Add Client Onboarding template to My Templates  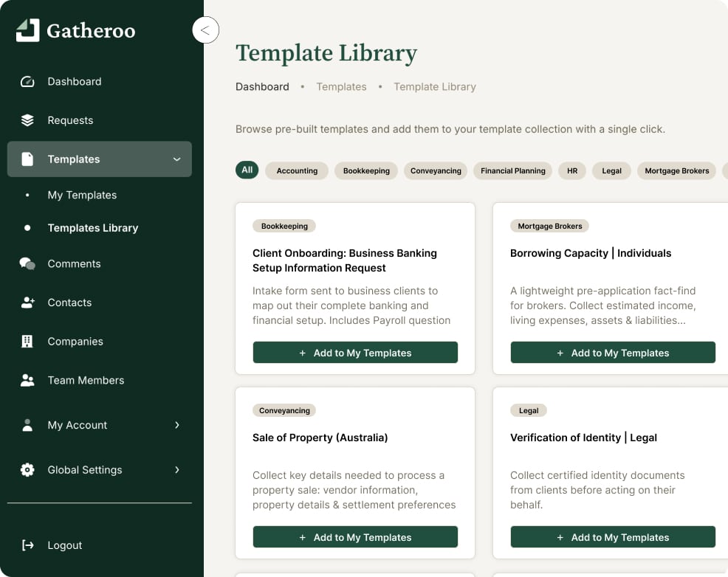click(355, 353)
